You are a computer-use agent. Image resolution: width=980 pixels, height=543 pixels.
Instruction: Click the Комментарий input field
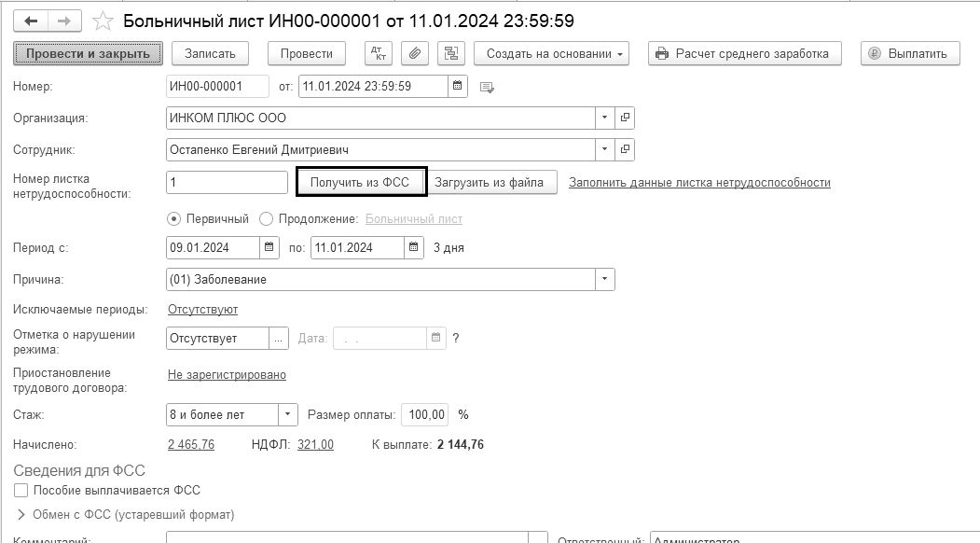347,537
